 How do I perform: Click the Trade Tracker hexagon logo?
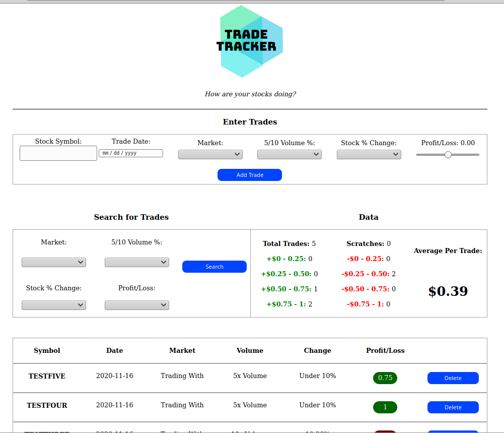pos(250,40)
